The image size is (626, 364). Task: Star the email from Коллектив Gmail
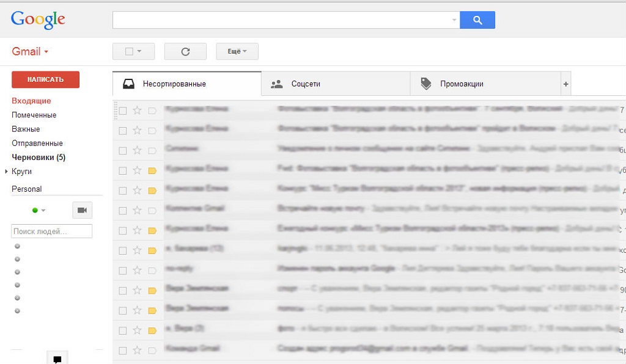[137, 210]
